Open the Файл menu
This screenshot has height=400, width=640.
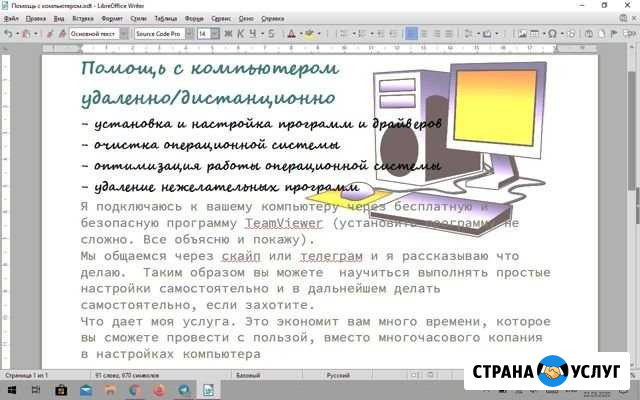pyautogui.click(x=10, y=18)
